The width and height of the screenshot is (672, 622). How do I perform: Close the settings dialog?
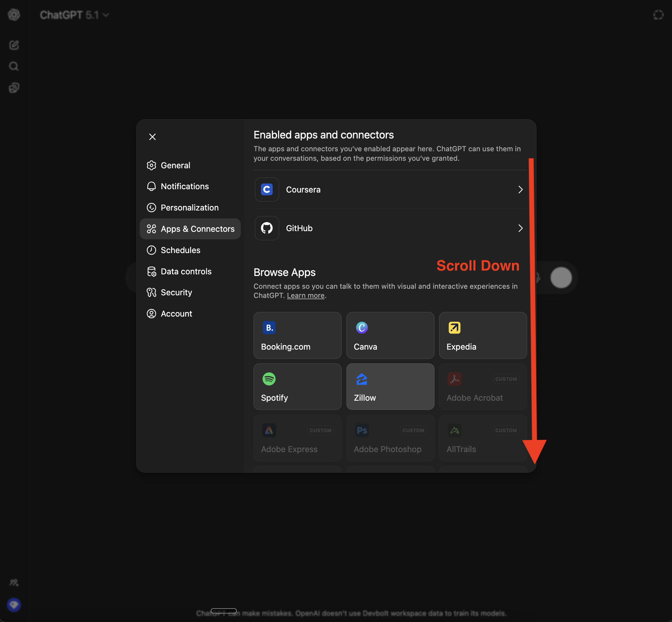tap(152, 137)
